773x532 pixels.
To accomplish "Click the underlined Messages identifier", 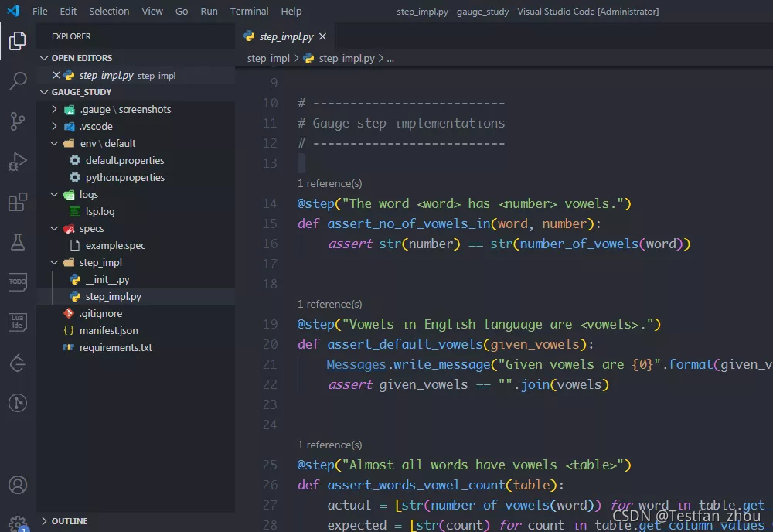I will click(x=356, y=364).
